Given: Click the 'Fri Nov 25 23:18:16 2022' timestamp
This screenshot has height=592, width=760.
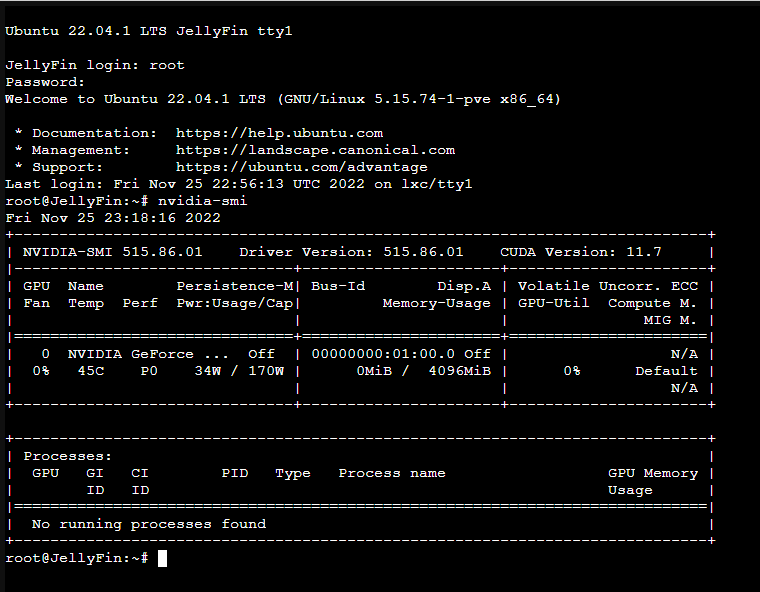Looking at the screenshot, I should 113,218.
